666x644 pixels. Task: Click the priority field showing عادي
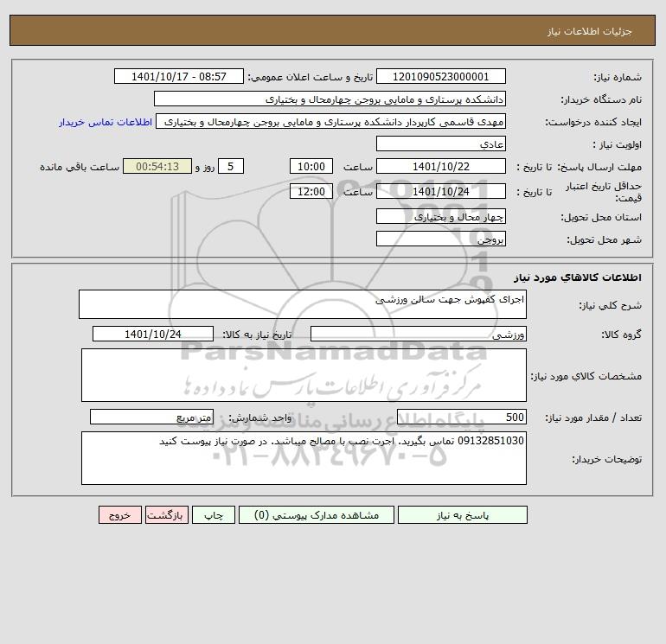441,143
